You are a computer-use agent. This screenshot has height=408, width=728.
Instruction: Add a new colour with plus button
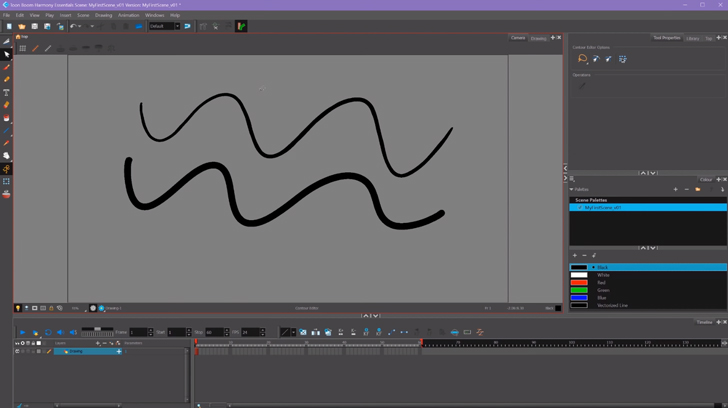pos(575,255)
